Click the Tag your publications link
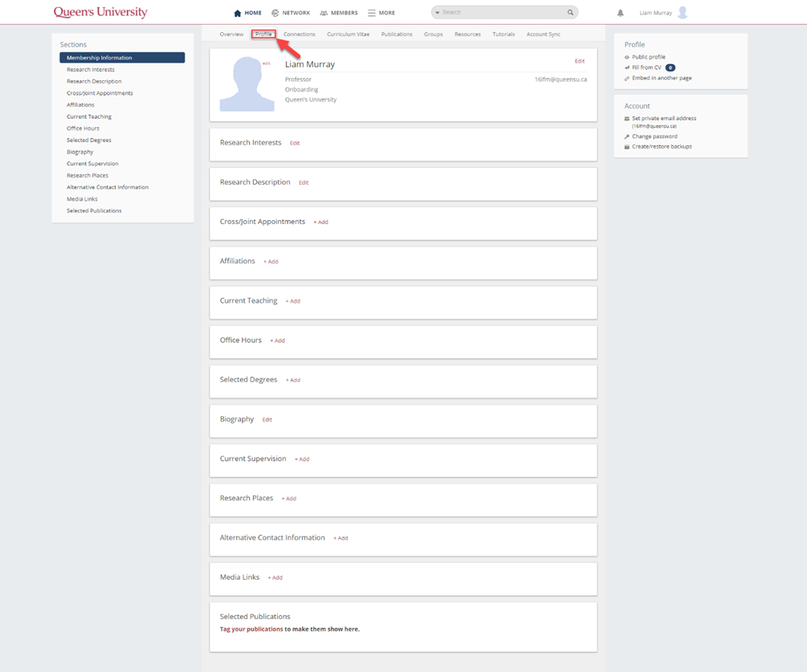The image size is (807, 672). pyautogui.click(x=251, y=629)
